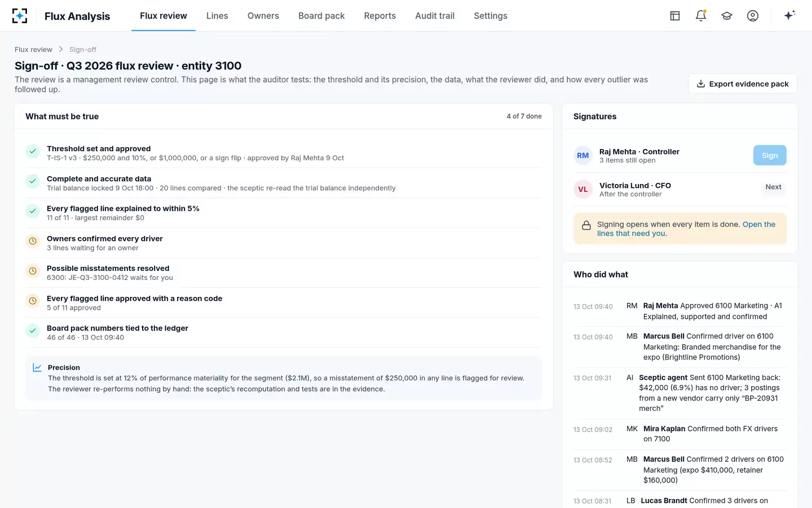Open the Owners tab
Image resolution: width=812 pixels, height=508 pixels.
[263, 16]
